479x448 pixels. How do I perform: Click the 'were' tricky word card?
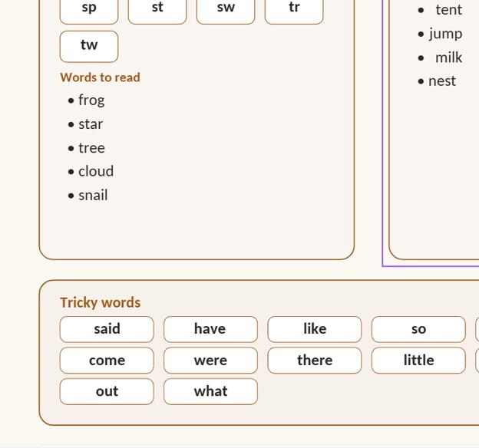211,361
